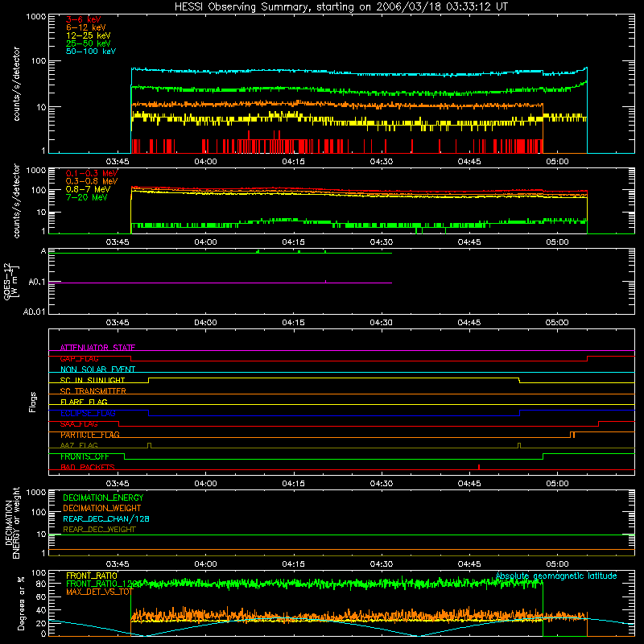
Task: Click the PARTICLE_FLAG spike after 05:00
Action: click(572, 435)
